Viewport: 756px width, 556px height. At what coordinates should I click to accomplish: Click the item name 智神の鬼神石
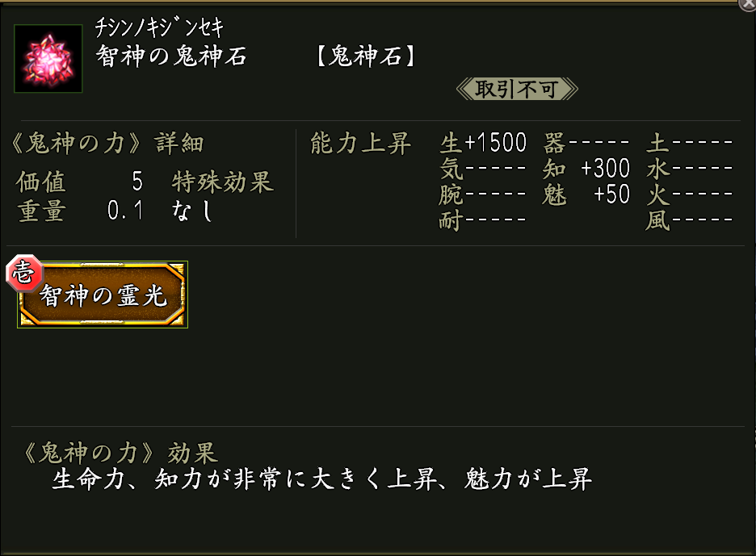click(172, 58)
